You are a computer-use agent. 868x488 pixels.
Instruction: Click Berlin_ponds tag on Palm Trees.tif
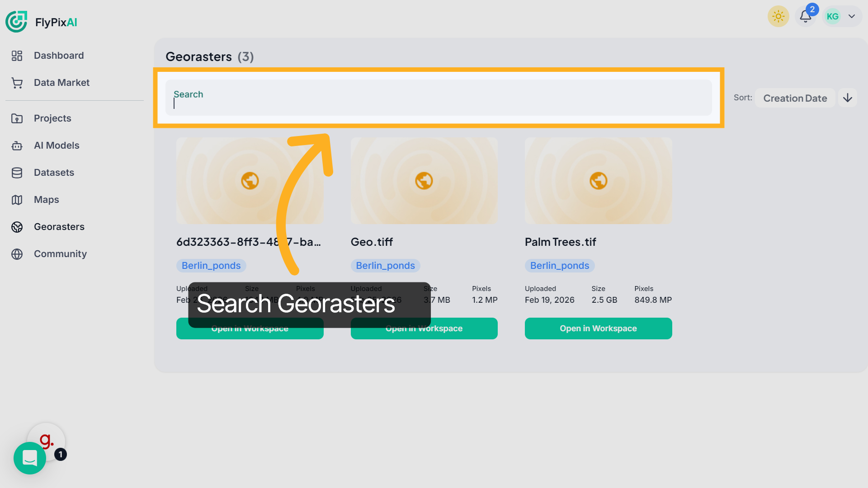tap(559, 266)
